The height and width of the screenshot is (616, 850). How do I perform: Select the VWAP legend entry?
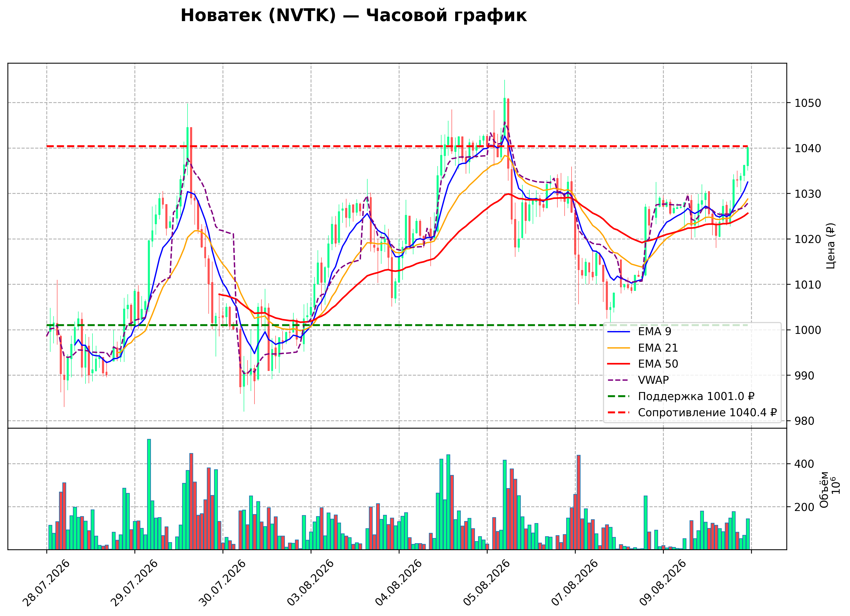(x=638, y=380)
